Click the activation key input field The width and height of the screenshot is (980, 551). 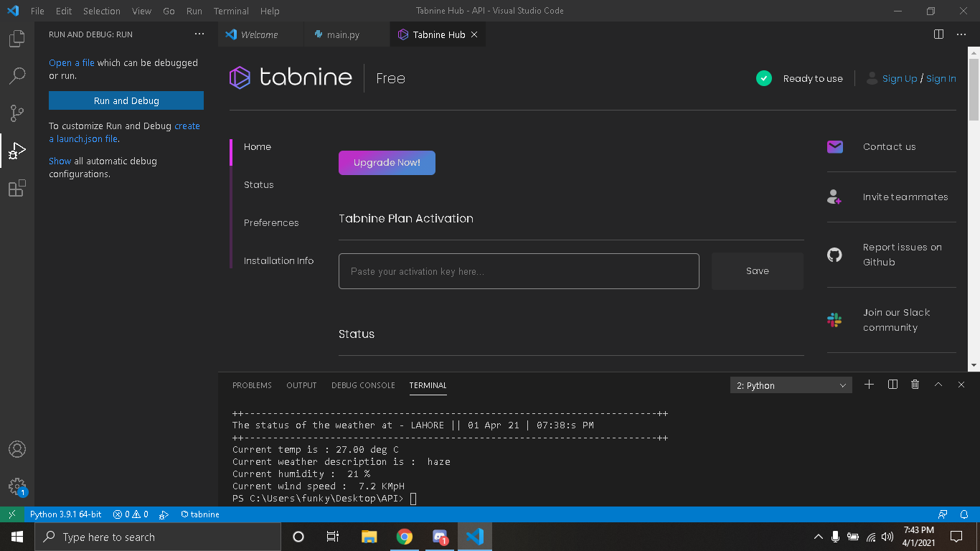[x=519, y=271]
